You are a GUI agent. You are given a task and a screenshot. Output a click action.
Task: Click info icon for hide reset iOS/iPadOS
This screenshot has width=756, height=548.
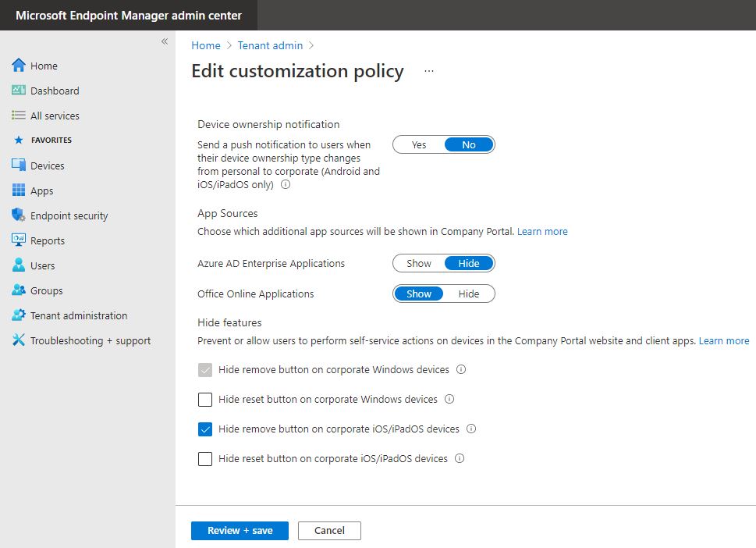tap(460, 458)
